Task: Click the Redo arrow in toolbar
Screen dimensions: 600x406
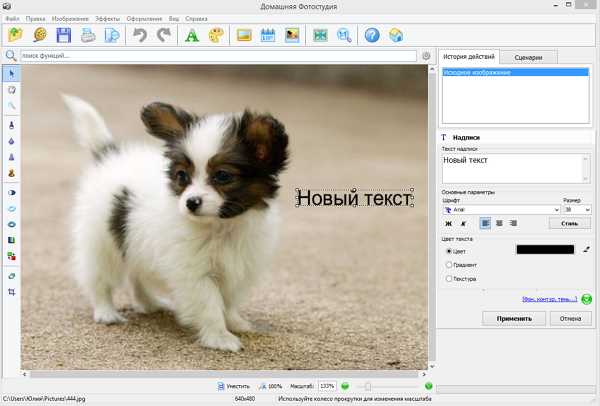Action: [163, 35]
